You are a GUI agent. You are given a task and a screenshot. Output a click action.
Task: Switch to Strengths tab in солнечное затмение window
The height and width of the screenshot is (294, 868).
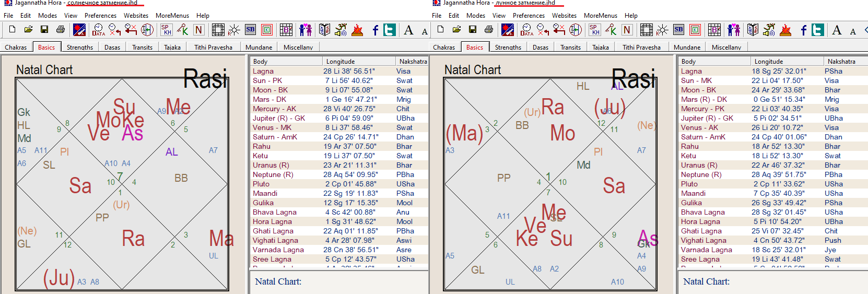click(x=80, y=47)
